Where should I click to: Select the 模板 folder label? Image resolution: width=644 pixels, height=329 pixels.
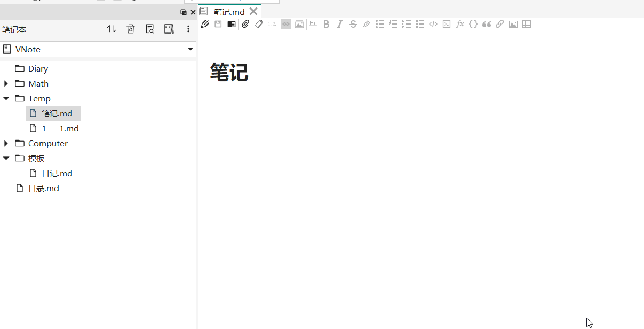pyautogui.click(x=36, y=158)
